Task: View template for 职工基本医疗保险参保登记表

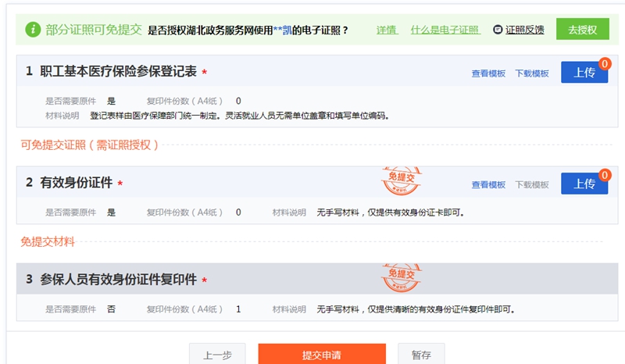Action: 488,73
